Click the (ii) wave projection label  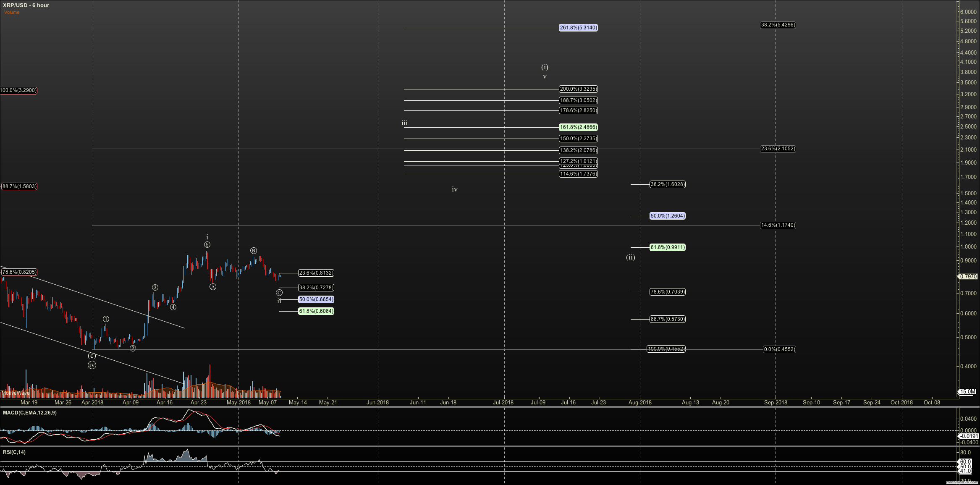tap(631, 257)
